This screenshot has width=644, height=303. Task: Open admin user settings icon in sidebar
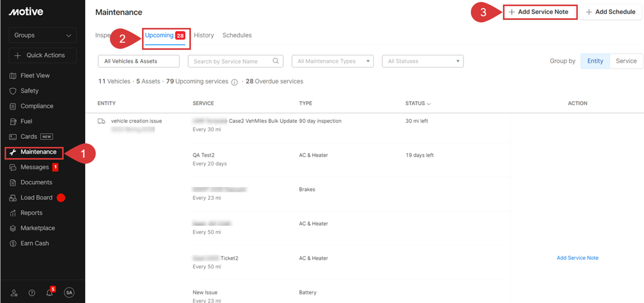tap(14, 293)
